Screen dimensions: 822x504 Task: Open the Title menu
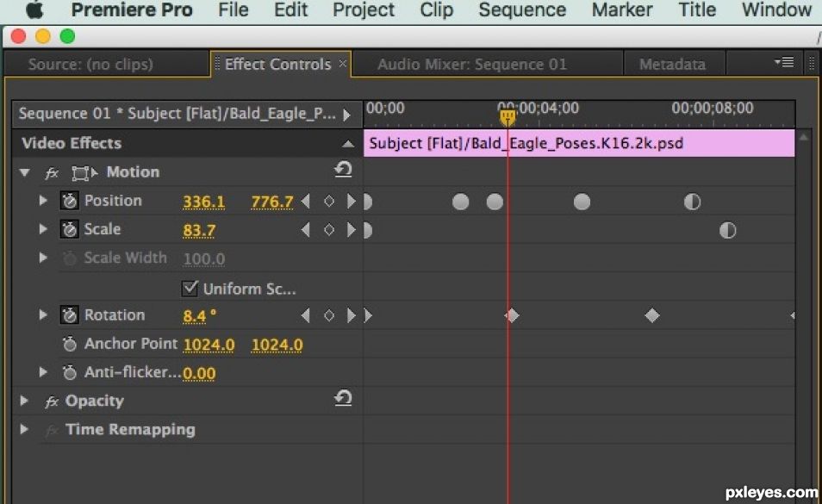(697, 9)
